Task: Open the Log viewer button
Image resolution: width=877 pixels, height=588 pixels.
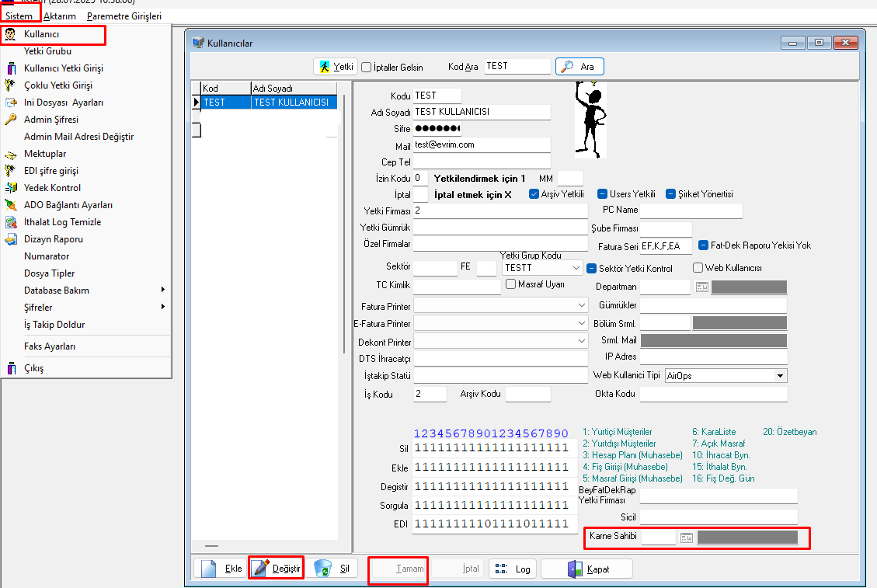Action: pyautogui.click(x=513, y=569)
